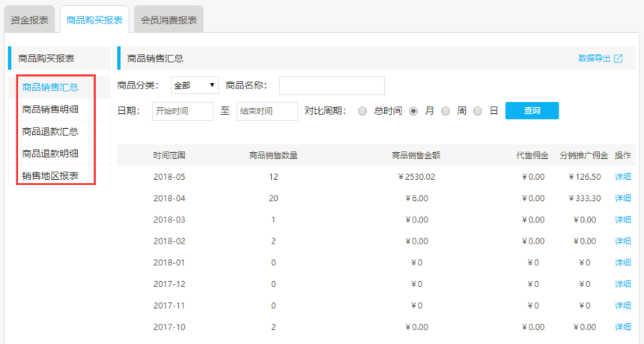This screenshot has height=344, width=644.
Task: Open 商品退款明细 in sidebar
Action: click(51, 154)
